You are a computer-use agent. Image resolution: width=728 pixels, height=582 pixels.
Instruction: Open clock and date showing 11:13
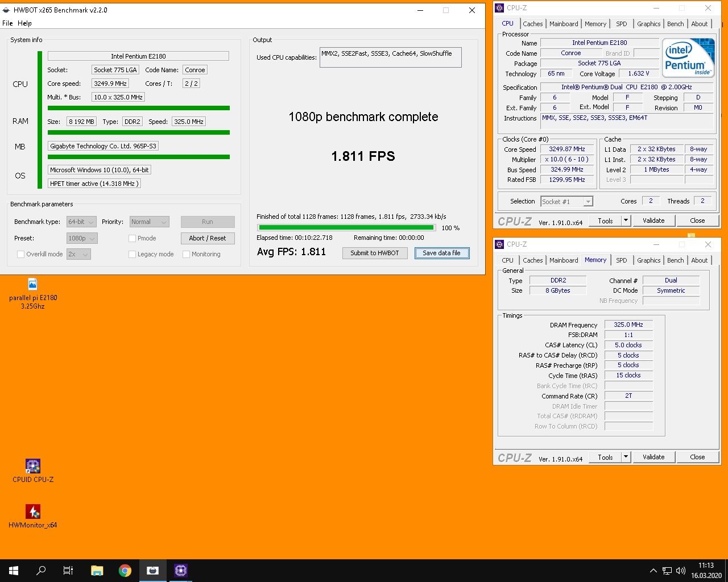[706, 571]
